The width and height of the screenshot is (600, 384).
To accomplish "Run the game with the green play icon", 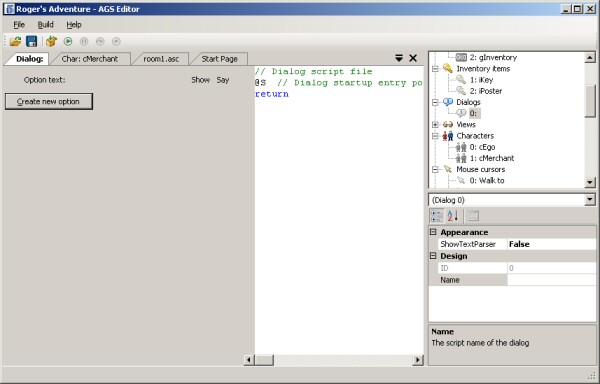I will click(68, 41).
